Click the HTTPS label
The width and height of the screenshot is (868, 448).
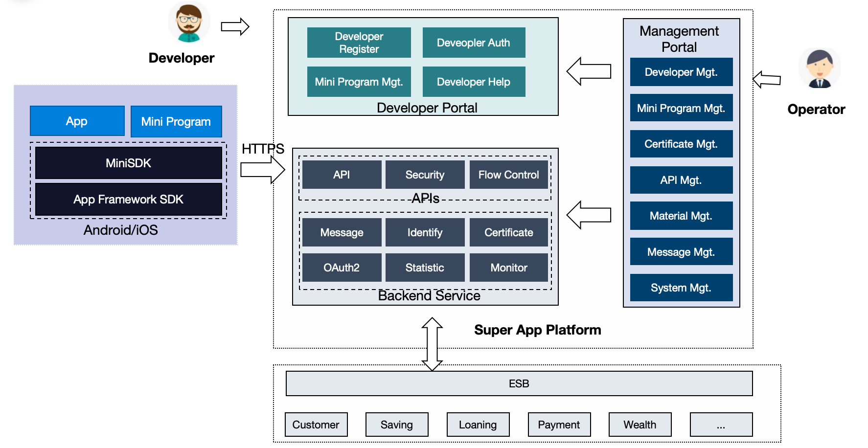(263, 149)
